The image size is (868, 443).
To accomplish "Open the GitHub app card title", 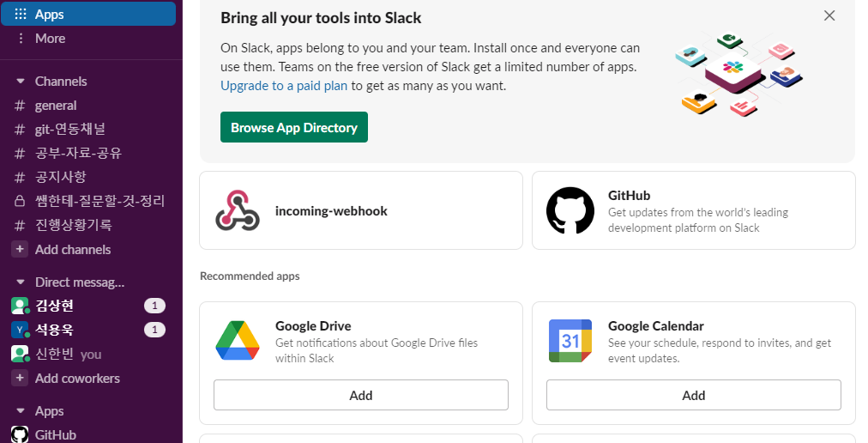I will coord(629,195).
